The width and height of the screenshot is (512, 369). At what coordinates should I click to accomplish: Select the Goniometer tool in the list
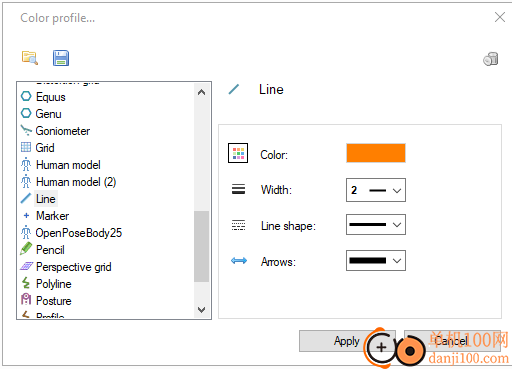pyautogui.click(x=63, y=131)
